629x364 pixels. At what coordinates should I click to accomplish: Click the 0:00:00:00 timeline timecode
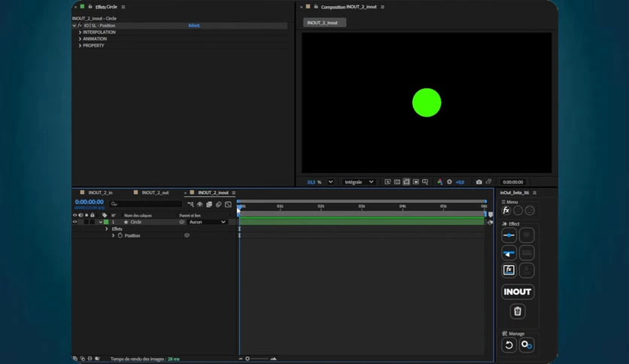click(x=89, y=202)
